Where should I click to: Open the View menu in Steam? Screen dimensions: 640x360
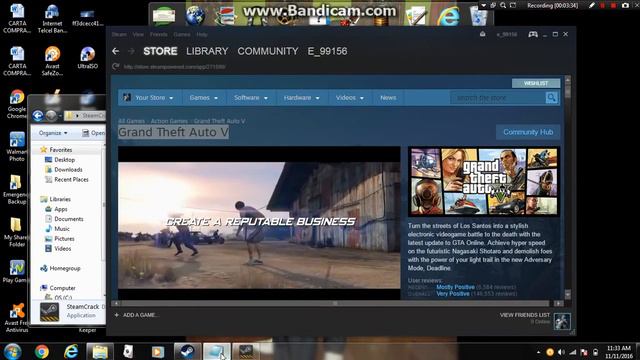(x=138, y=34)
